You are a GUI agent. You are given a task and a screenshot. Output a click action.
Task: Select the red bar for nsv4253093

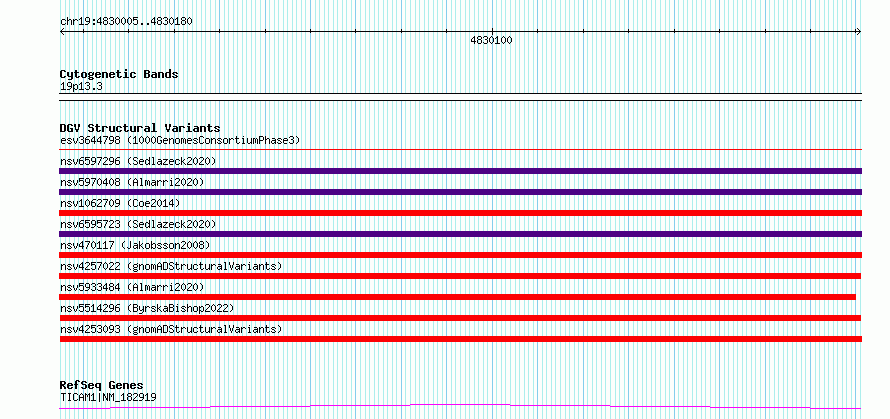click(461, 339)
